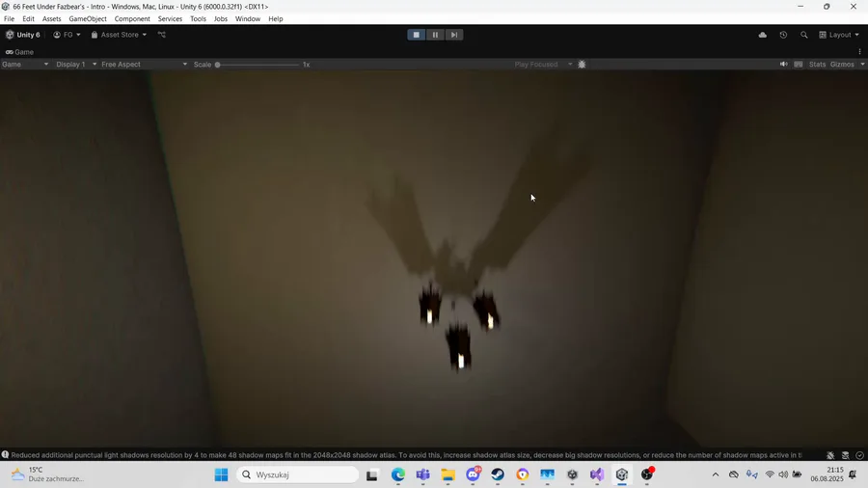Image resolution: width=868 pixels, height=488 pixels.
Task: Open the Layout dropdown
Action: pos(839,35)
